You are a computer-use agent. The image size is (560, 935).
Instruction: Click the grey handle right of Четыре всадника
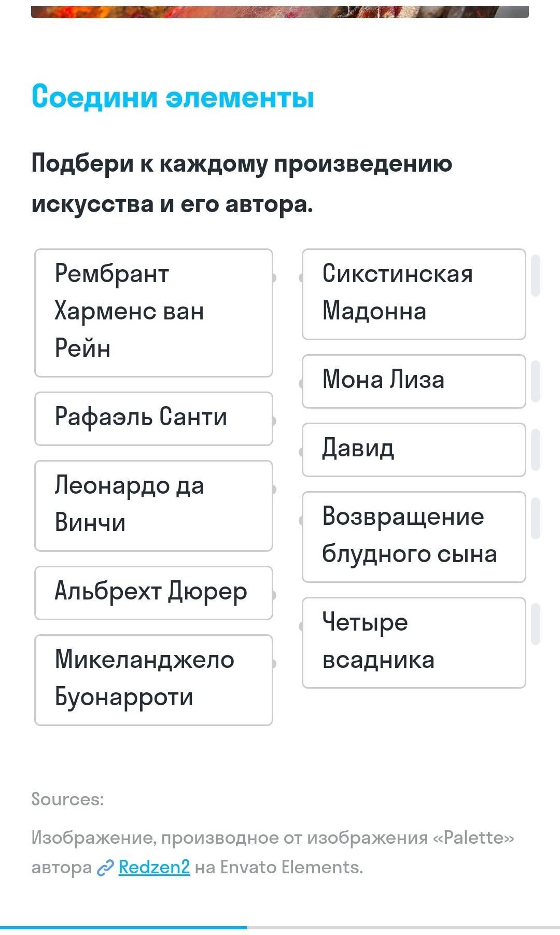click(536, 624)
